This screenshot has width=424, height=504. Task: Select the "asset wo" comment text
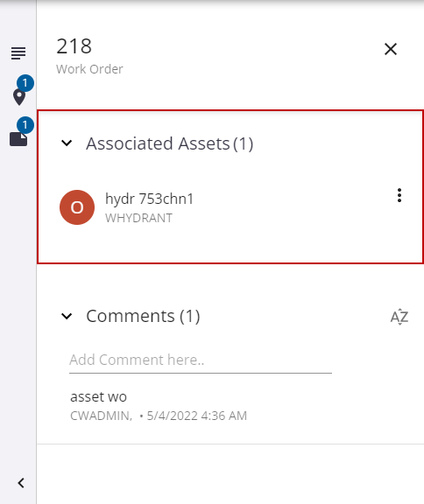(98, 397)
